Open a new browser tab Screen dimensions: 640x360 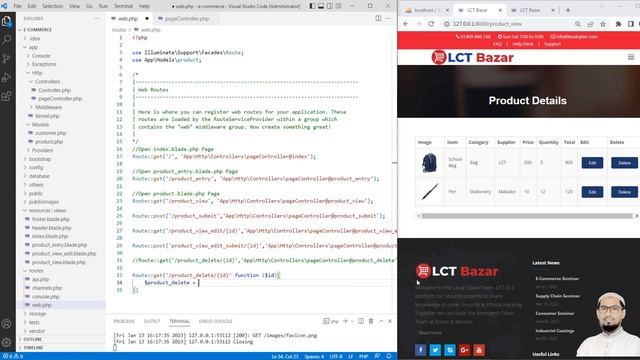568,10
